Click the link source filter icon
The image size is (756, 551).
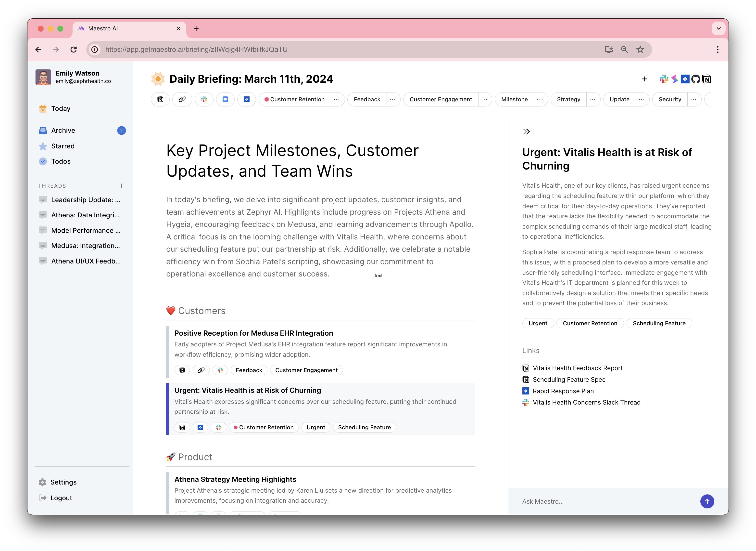click(182, 99)
